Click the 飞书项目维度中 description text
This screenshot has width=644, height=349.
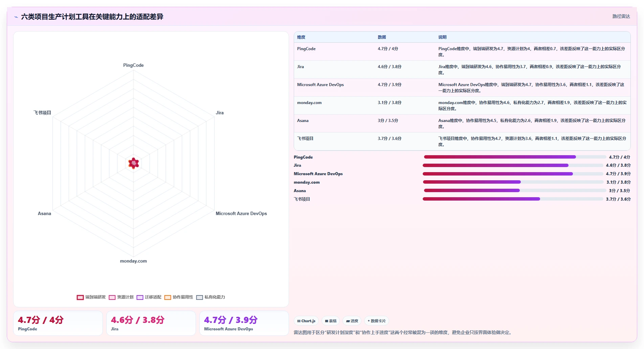(x=532, y=142)
